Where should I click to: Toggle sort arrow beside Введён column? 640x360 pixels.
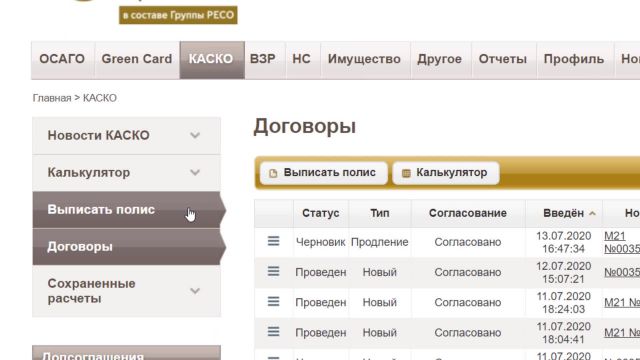click(592, 213)
